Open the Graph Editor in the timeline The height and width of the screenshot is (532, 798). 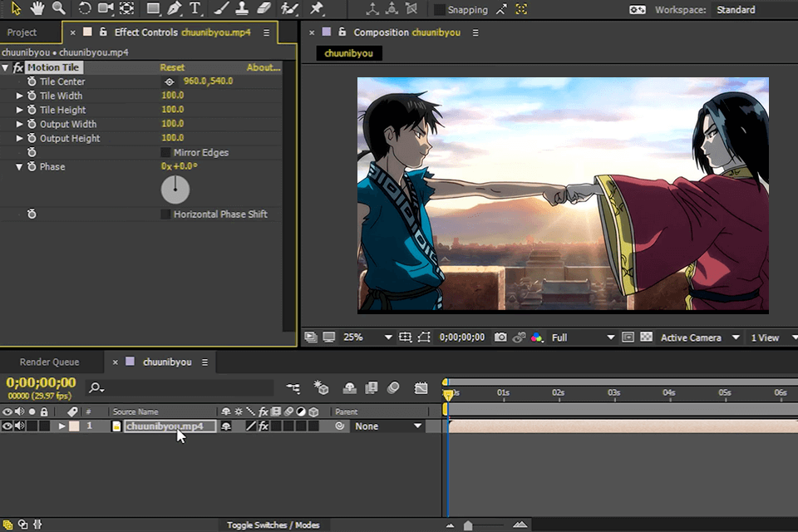tap(421, 387)
